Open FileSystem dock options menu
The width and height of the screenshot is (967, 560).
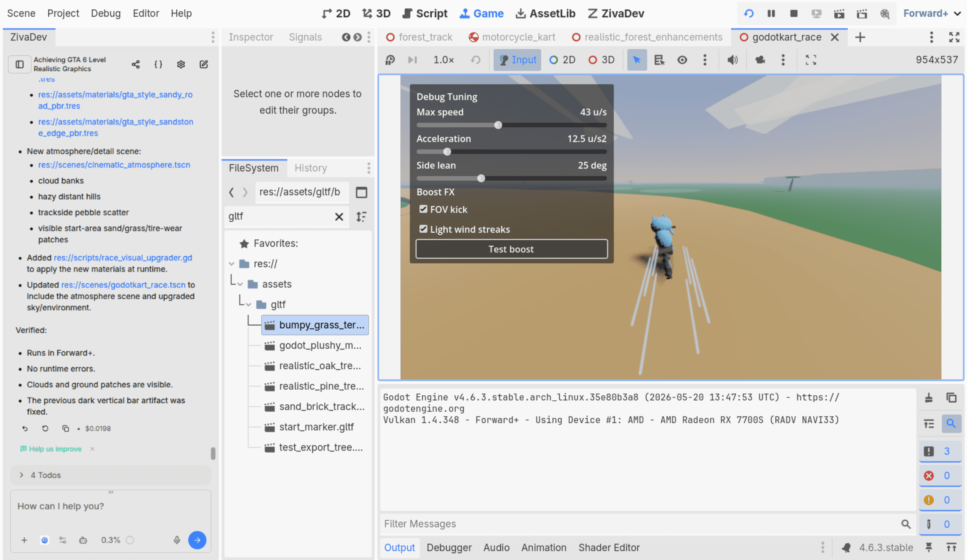pyautogui.click(x=369, y=168)
